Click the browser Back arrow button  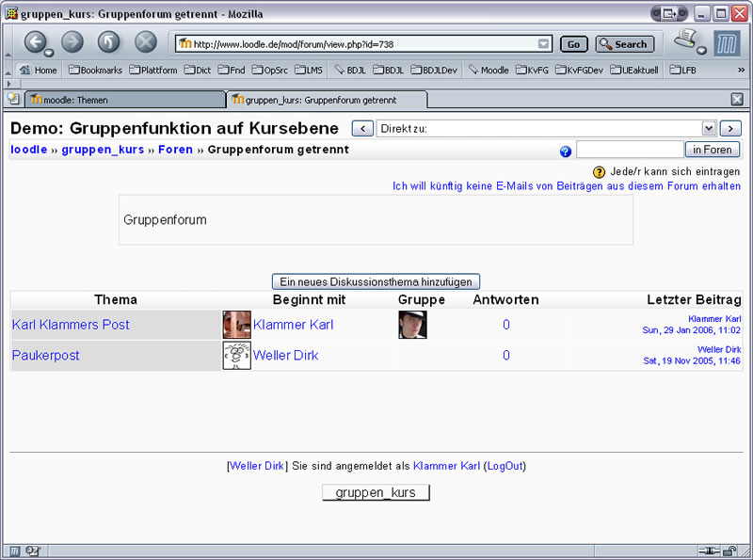[x=35, y=42]
